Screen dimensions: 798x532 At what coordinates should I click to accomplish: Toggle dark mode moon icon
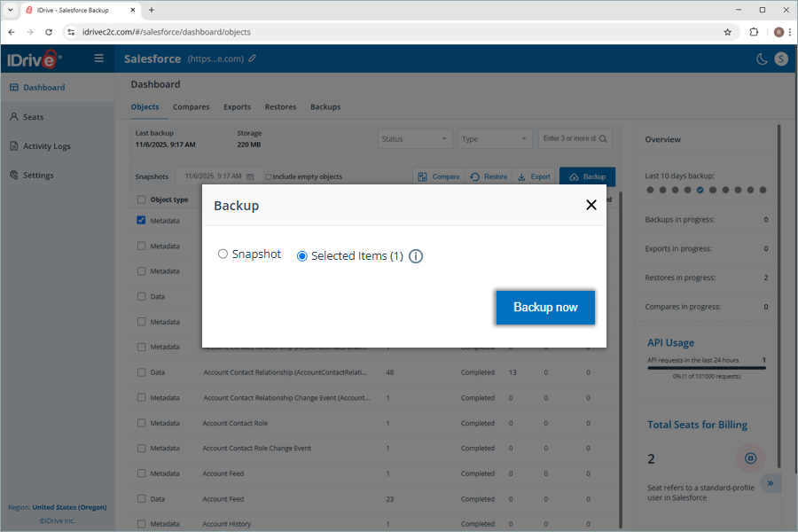click(761, 59)
